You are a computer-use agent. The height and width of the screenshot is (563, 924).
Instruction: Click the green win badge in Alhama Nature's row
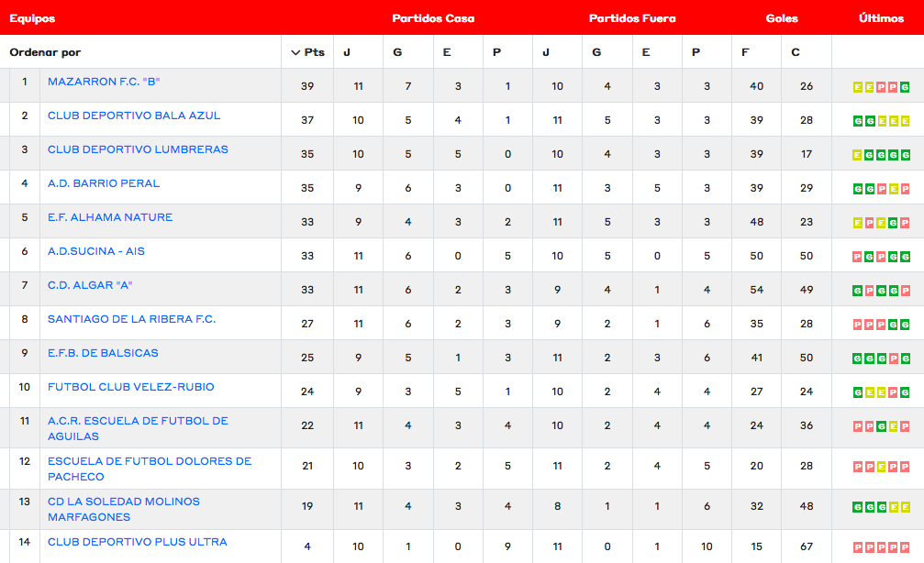pyautogui.click(x=893, y=223)
